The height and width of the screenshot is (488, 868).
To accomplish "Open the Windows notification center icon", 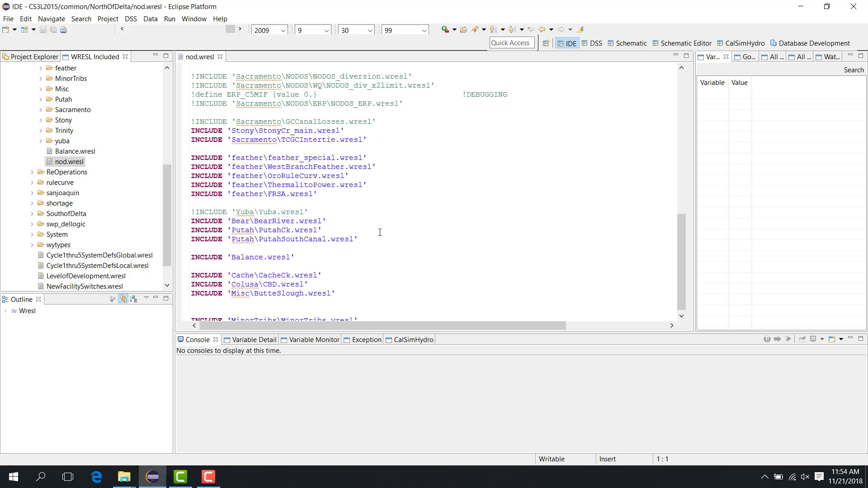I will [819, 477].
